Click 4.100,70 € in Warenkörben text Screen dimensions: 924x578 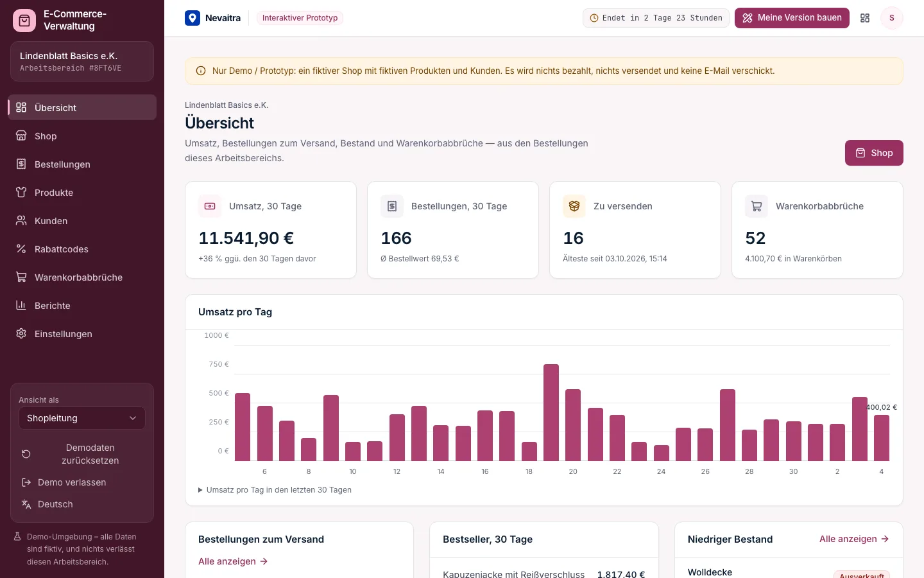click(x=793, y=259)
